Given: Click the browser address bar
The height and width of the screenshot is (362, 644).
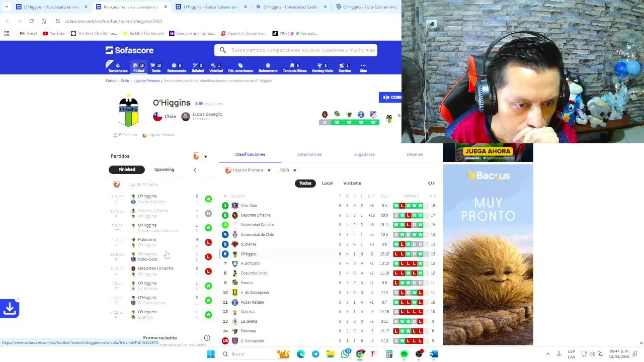Looking at the screenshot, I should click(x=221, y=21).
